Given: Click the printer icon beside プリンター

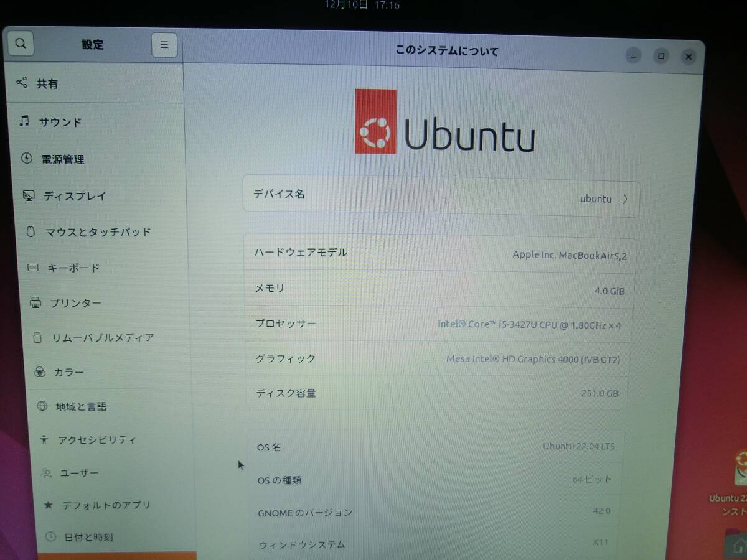Looking at the screenshot, I should tap(35, 303).
